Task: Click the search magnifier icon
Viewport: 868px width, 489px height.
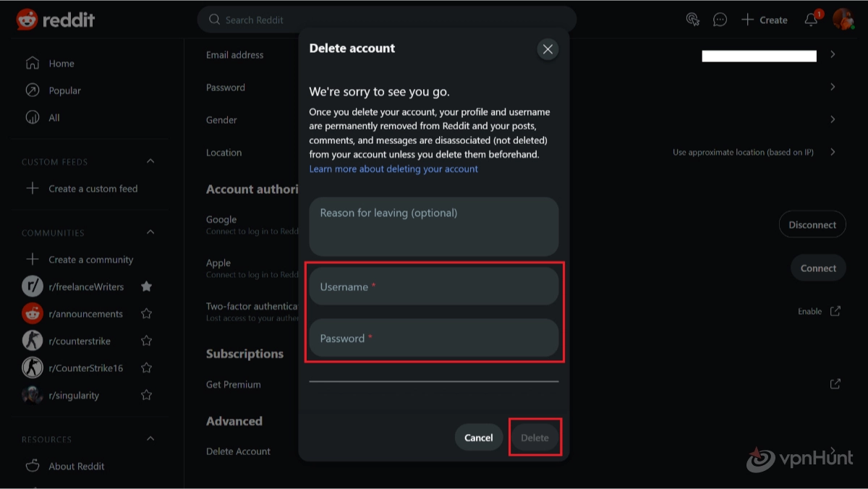Action: (214, 20)
